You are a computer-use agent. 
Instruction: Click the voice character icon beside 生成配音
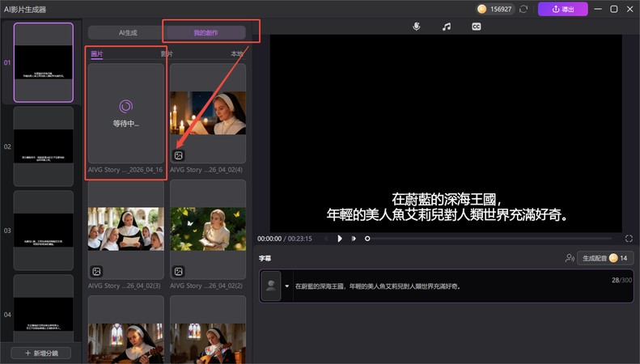[x=570, y=258]
